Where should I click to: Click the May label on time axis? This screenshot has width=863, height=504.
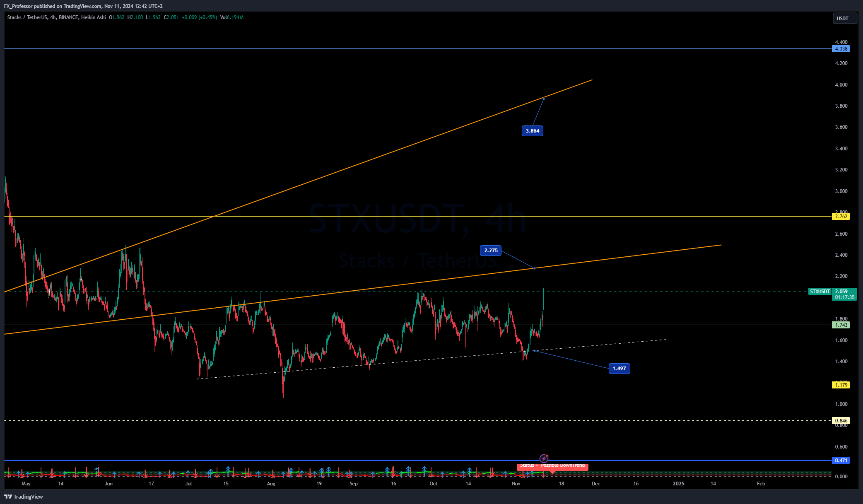(x=26, y=484)
